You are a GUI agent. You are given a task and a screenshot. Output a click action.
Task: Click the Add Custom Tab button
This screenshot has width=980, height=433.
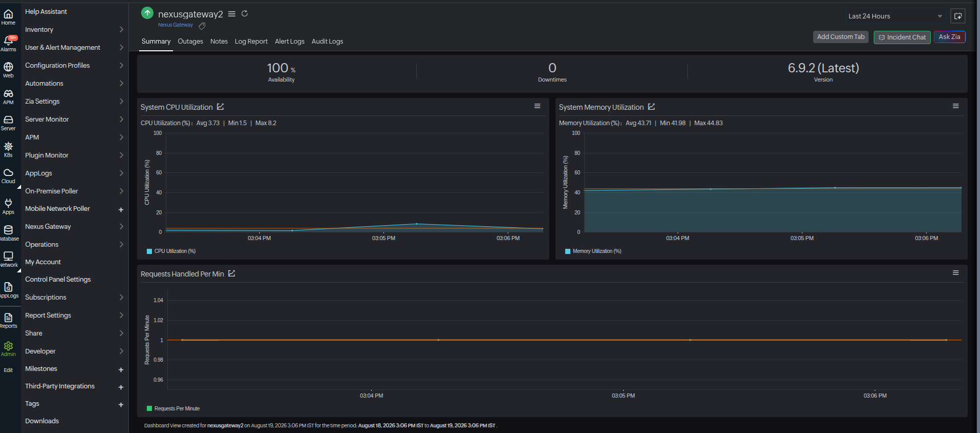click(841, 37)
